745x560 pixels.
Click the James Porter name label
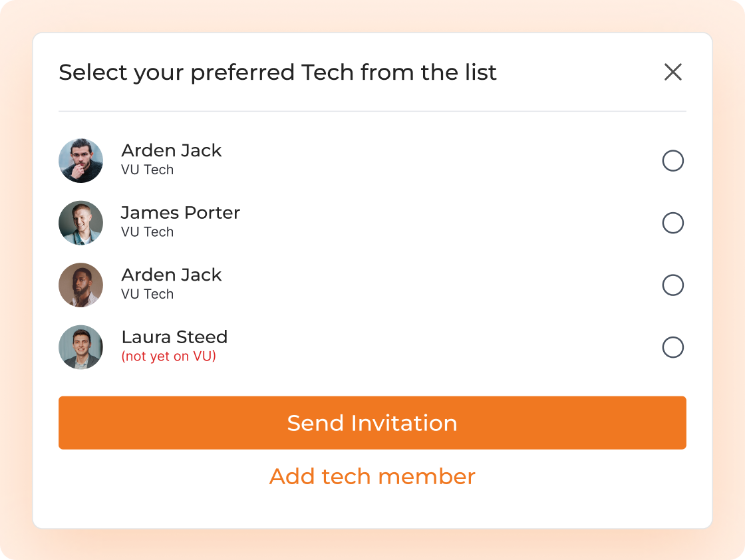pos(180,213)
